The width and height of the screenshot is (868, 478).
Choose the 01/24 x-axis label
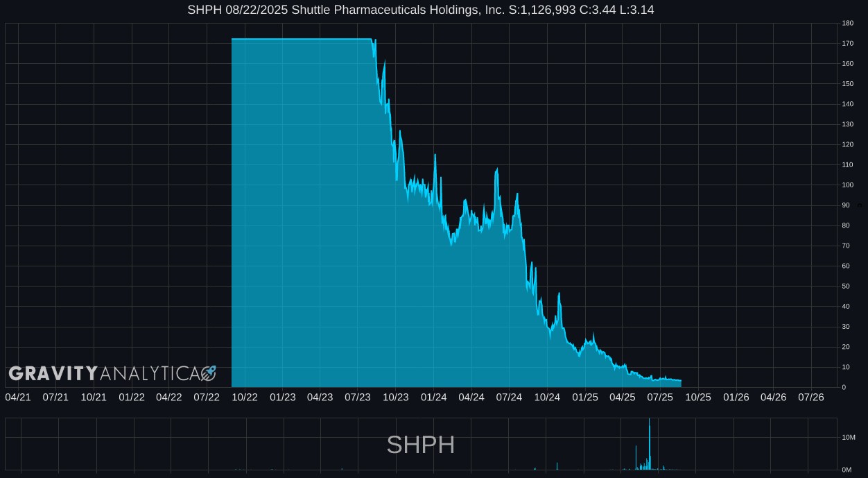434,397
